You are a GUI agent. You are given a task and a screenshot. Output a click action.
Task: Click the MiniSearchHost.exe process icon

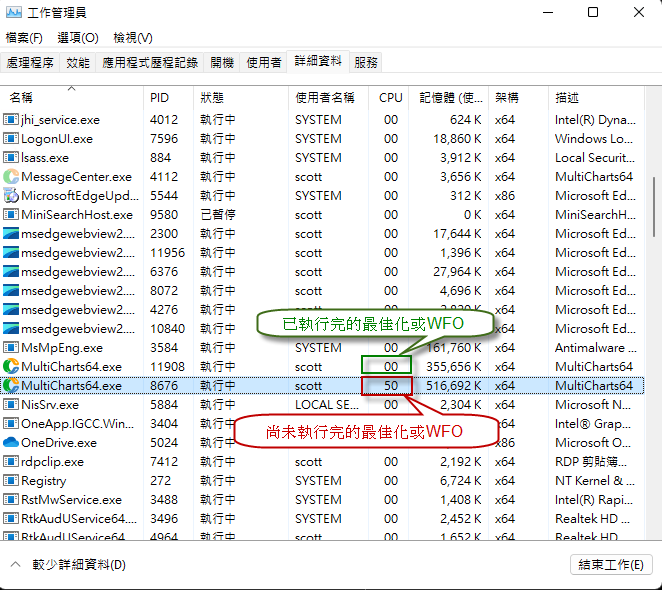(x=11, y=215)
